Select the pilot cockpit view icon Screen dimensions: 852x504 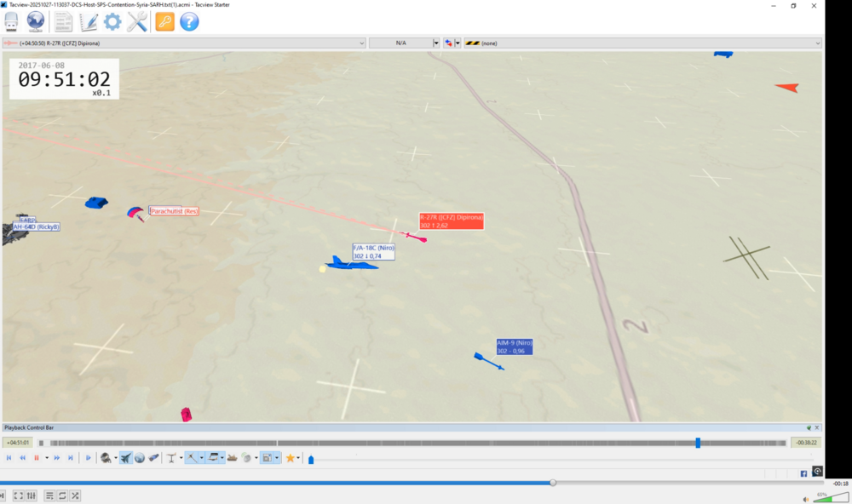coord(106,458)
